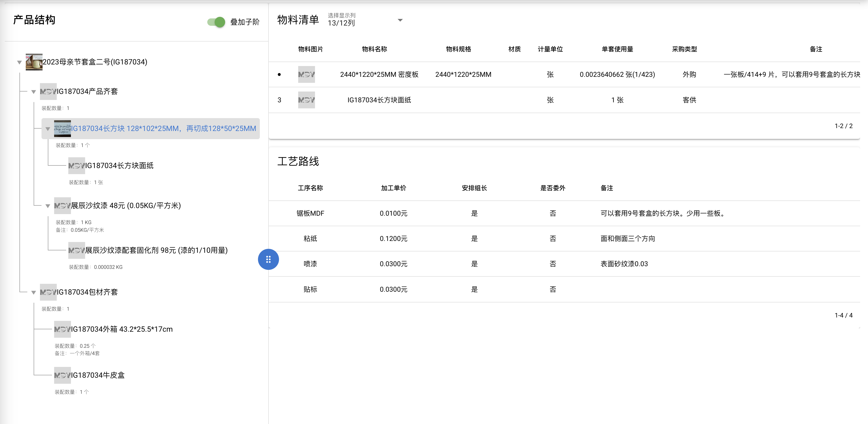Viewport: 868px width, 424px height.
Task: Click the IG187034长方块 node thumbnail image
Action: [62, 129]
